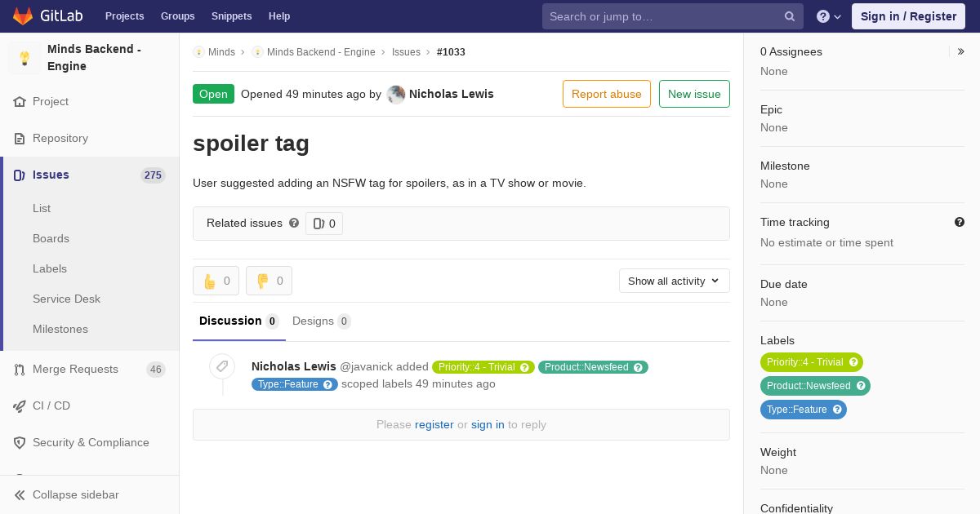The height and width of the screenshot is (514, 980).
Task: Click the magnifier search icon
Action: tap(790, 16)
